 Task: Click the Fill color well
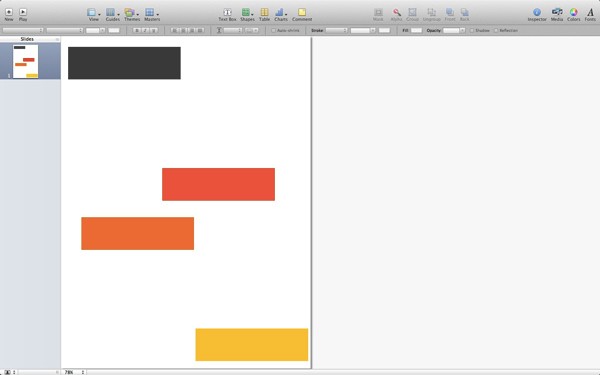(416, 30)
